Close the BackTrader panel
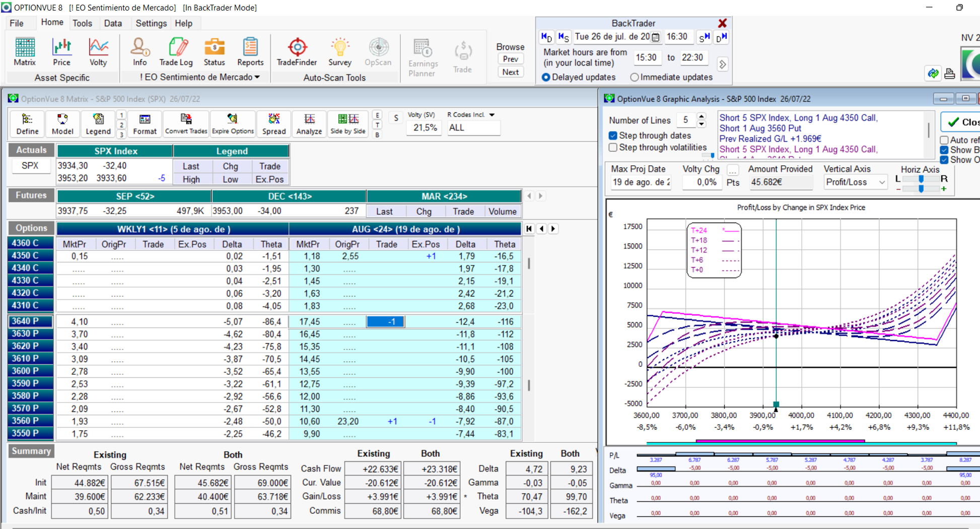 [722, 23]
